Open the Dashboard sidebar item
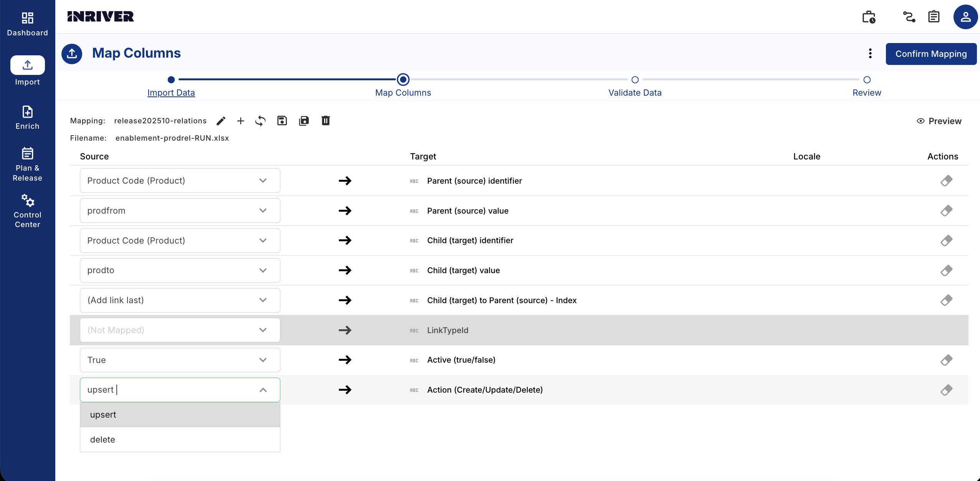Image resolution: width=980 pixels, height=481 pixels. pyautogui.click(x=27, y=24)
